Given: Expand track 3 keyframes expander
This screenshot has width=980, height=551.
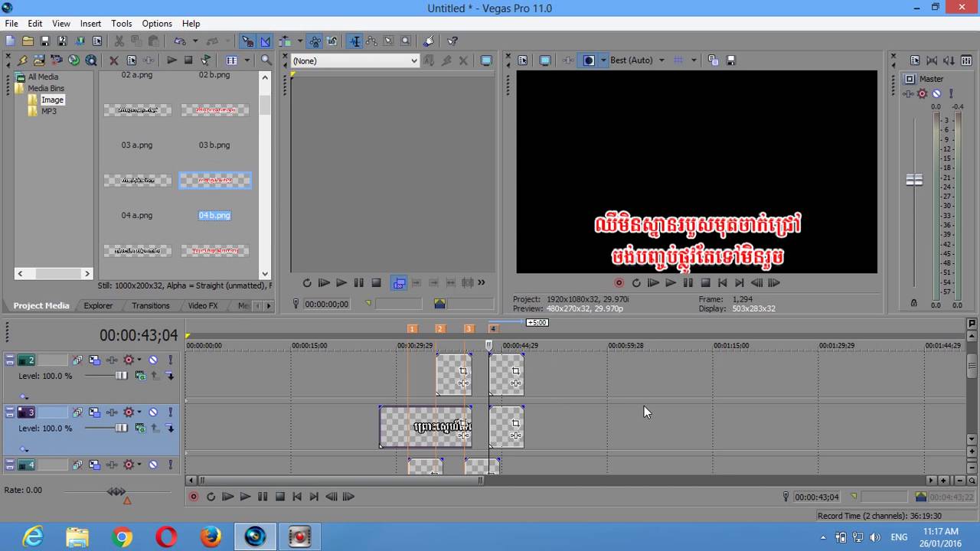Looking at the screenshot, I should click(24, 449).
